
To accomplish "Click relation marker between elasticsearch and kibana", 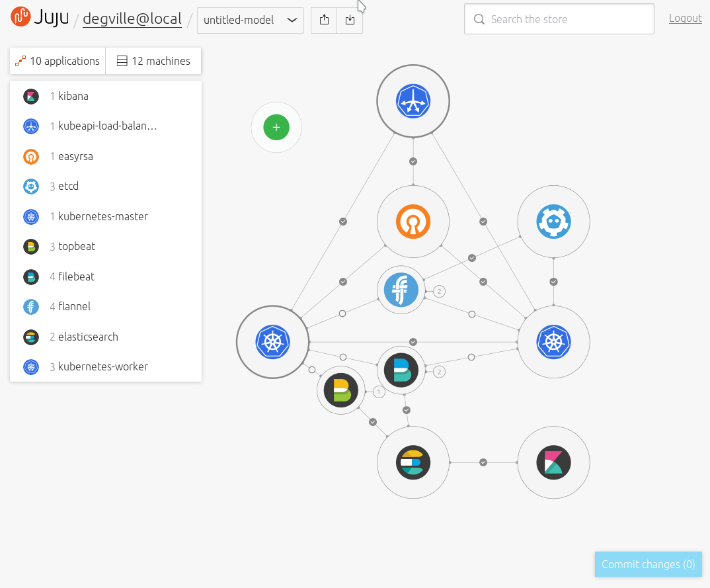I will (483, 462).
